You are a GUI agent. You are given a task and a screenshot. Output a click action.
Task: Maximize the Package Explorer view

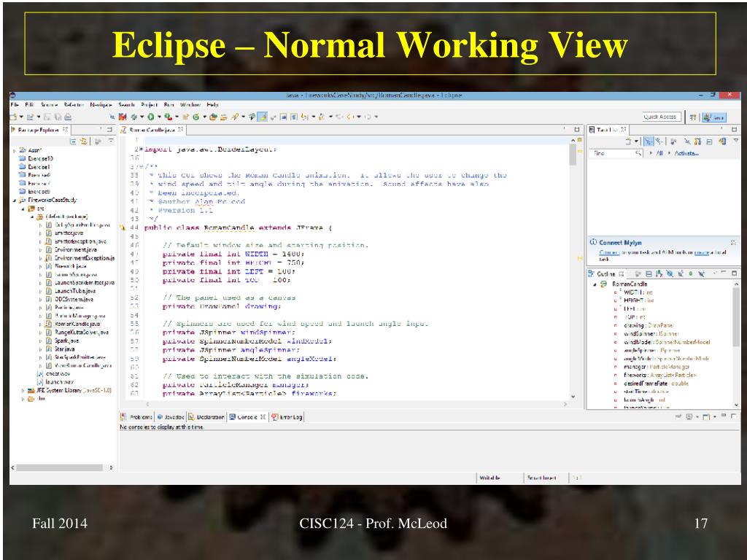pyautogui.click(x=109, y=130)
